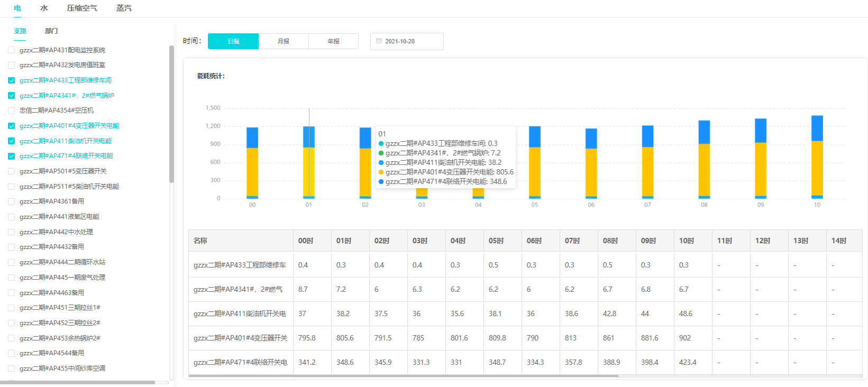Switch to the 水 tab
Screen dimensions: 868x387
pos(44,8)
